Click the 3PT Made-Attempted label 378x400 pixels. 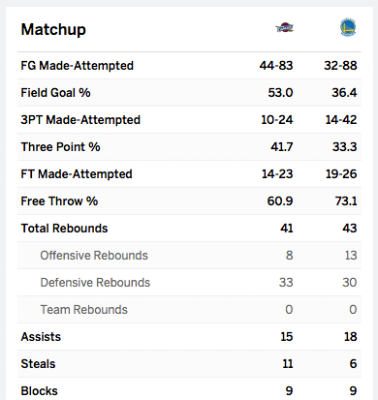click(80, 120)
